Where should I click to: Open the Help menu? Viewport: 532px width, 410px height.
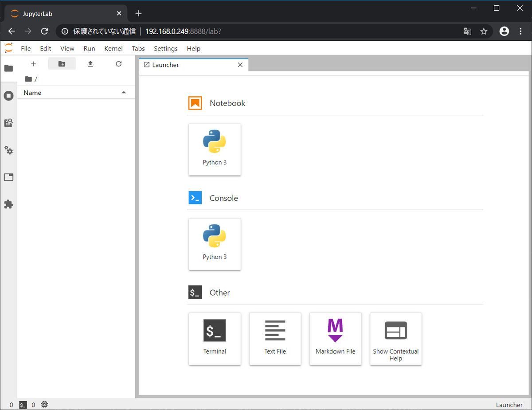click(x=194, y=48)
